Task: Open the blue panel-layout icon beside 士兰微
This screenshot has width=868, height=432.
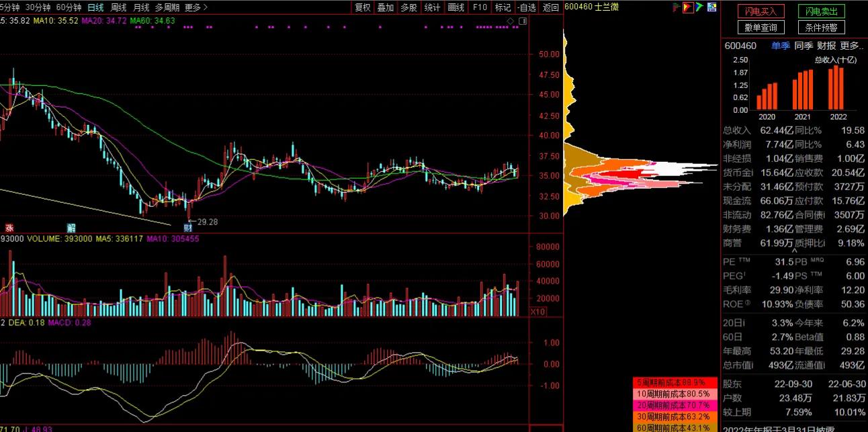Action: [711, 7]
